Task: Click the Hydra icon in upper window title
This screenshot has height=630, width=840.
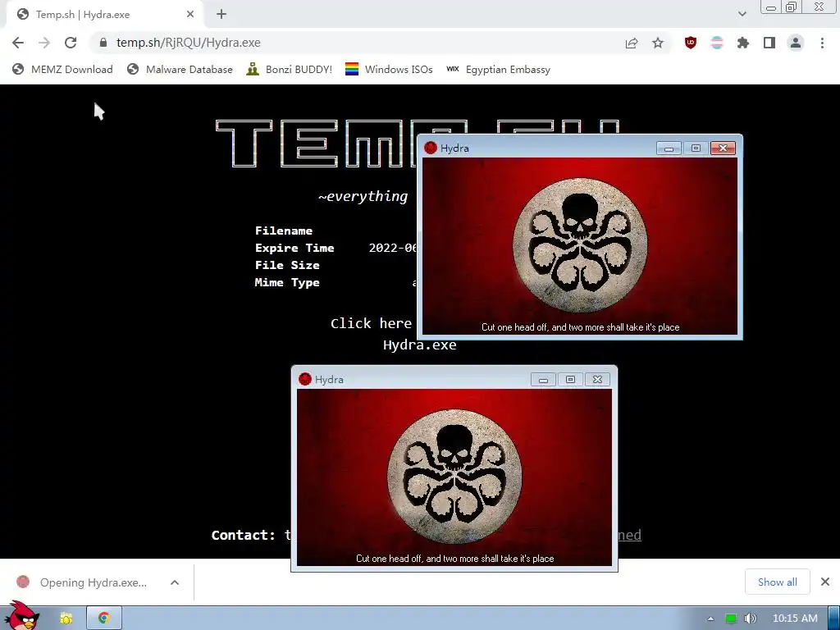Action: coord(430,148)
